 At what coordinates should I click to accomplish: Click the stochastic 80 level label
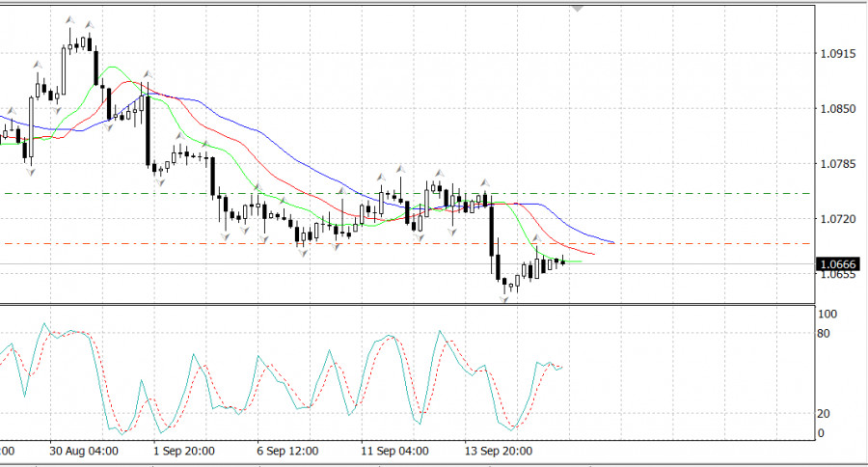824,334
